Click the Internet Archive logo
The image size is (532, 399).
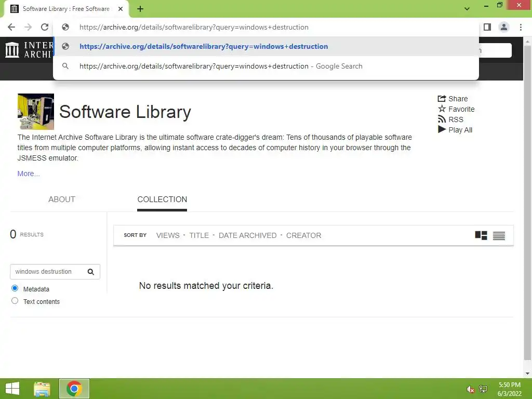[x=29, y=50]
